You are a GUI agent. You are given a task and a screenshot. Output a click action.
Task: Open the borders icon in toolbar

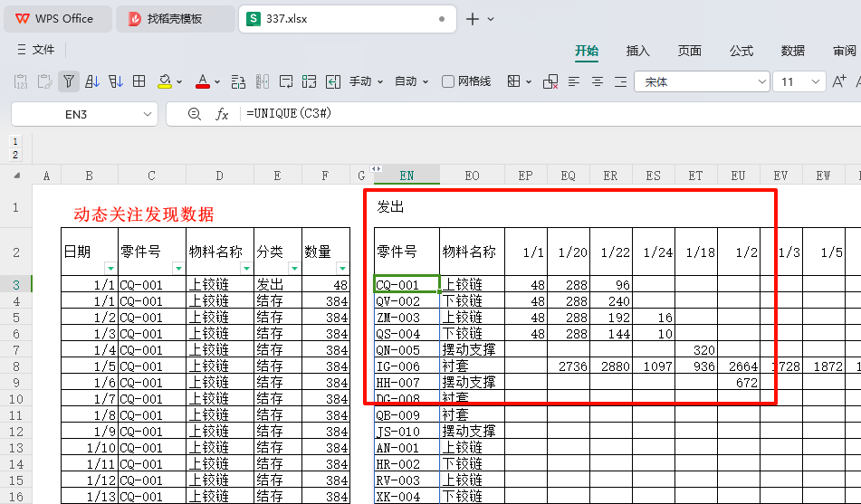coord(513,81)
